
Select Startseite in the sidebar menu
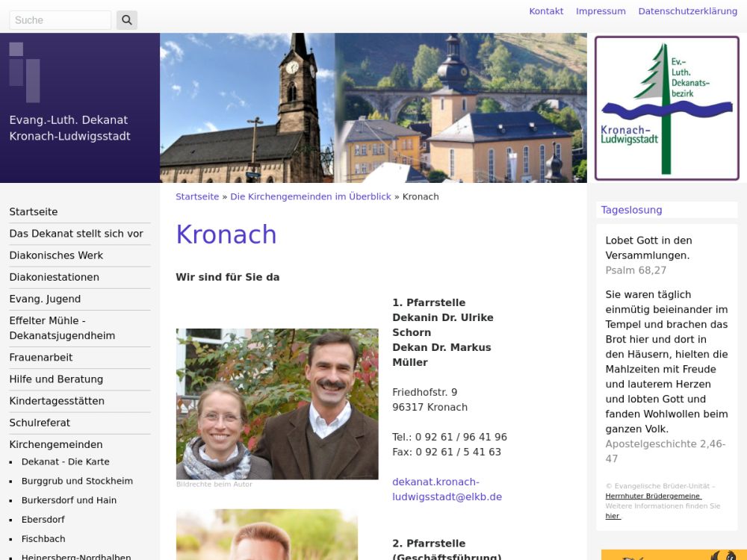34,212
